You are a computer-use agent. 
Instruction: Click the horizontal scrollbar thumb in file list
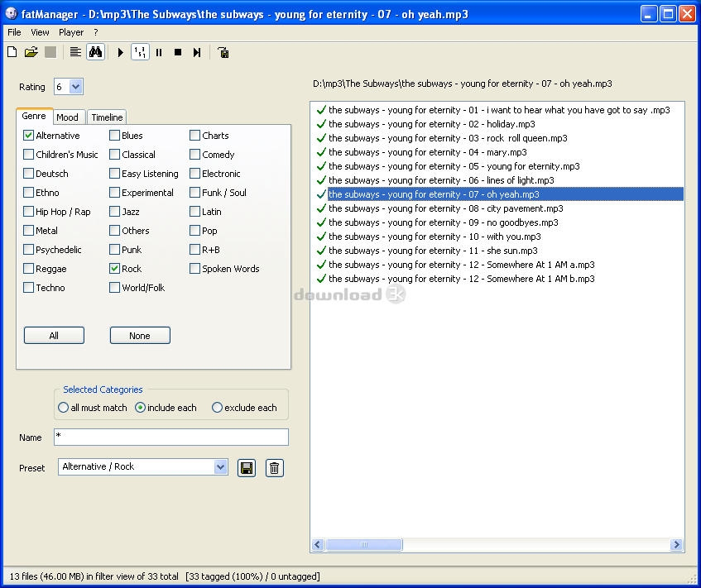(x=363, y=545)
